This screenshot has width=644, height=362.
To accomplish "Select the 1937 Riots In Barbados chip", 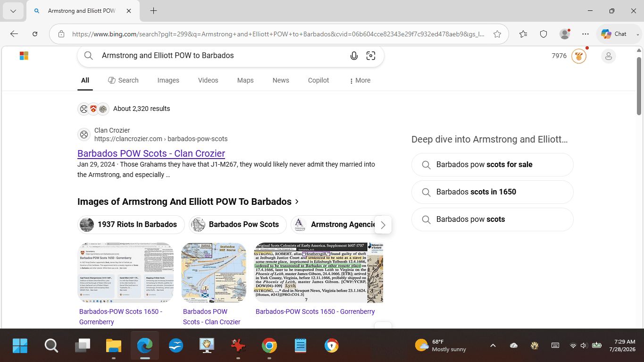I will (x=130, y=225).
